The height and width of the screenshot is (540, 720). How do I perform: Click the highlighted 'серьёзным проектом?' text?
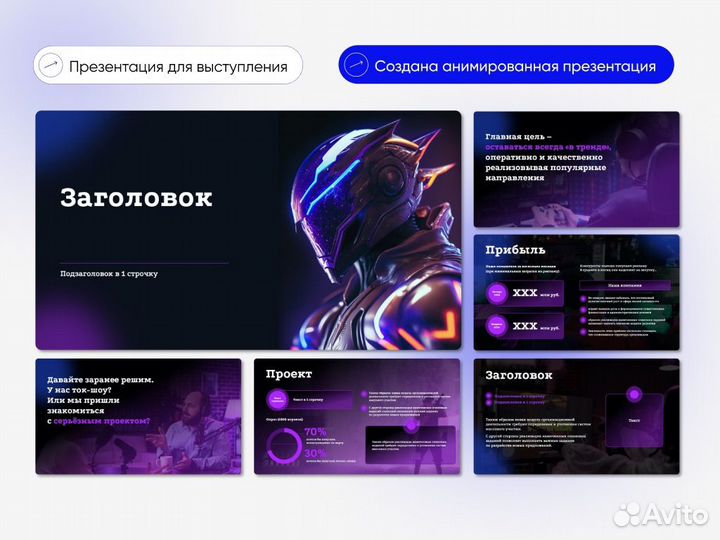(x=101, y=421)
